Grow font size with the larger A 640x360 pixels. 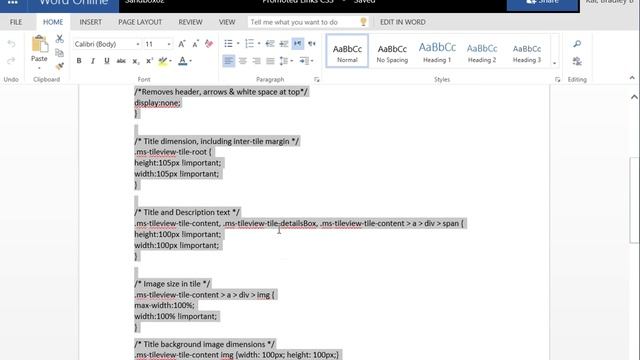[182, 44]
